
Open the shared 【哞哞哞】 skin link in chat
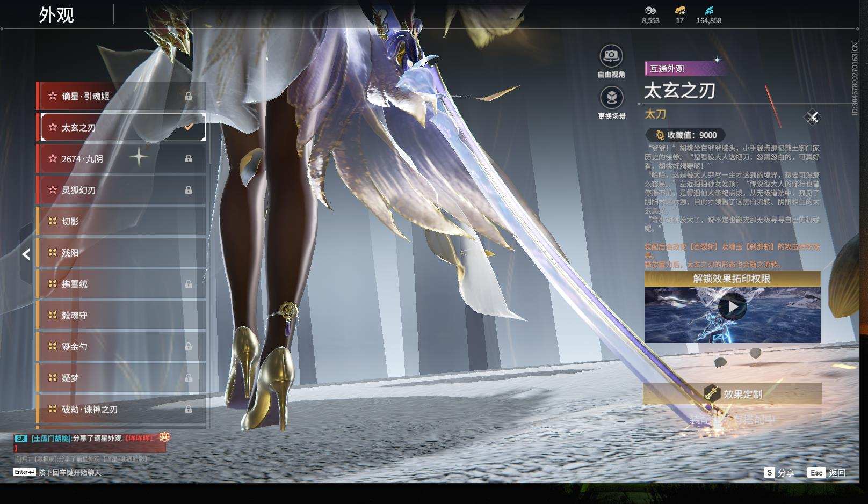tap(140, 439)
